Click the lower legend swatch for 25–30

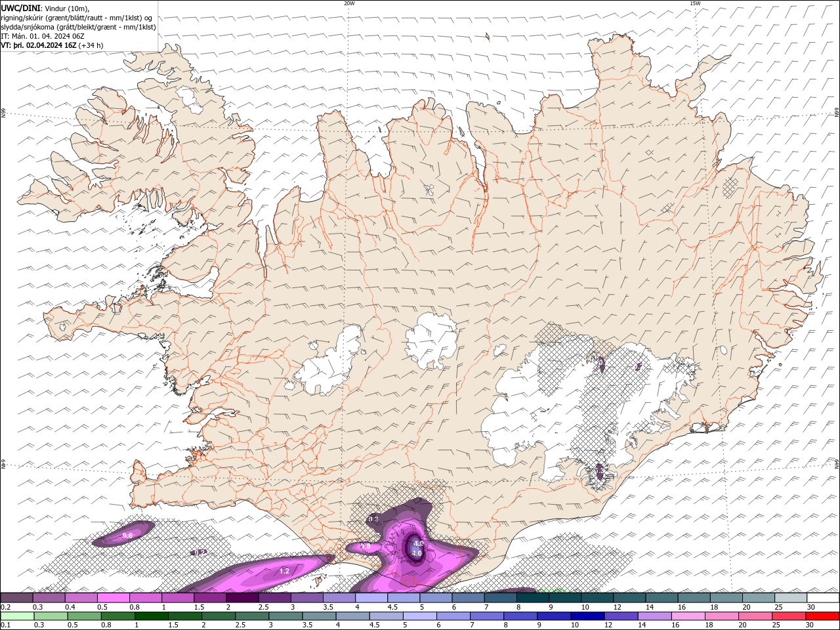788,616
